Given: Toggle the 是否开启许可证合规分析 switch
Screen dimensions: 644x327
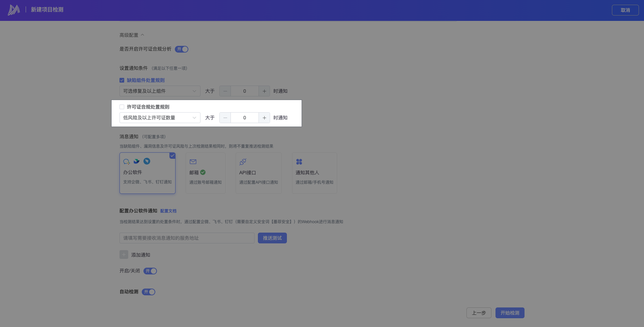Looking at the screenshot, I should pos(182,49).
